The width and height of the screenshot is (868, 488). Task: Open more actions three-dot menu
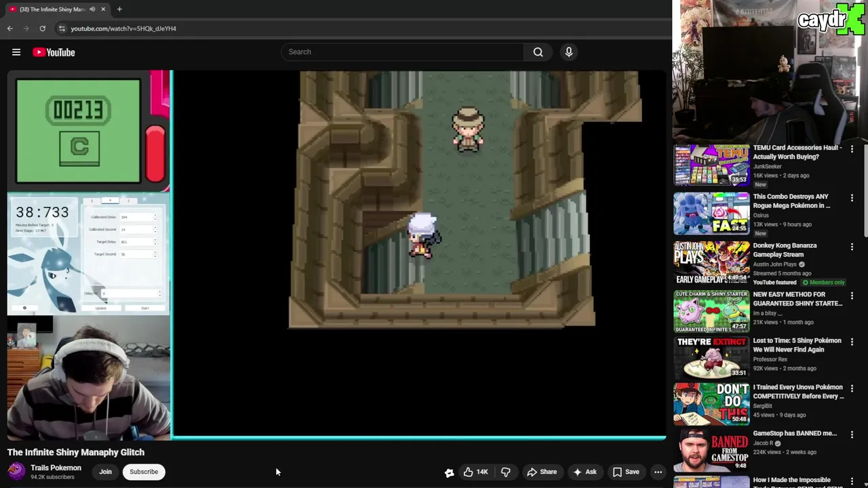658,472
